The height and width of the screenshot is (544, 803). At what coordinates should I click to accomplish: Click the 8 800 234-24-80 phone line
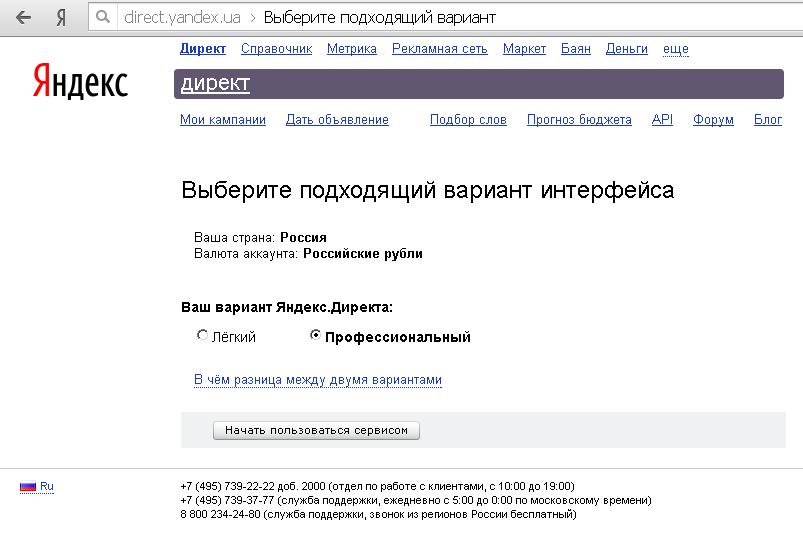[x=378, y=514]
